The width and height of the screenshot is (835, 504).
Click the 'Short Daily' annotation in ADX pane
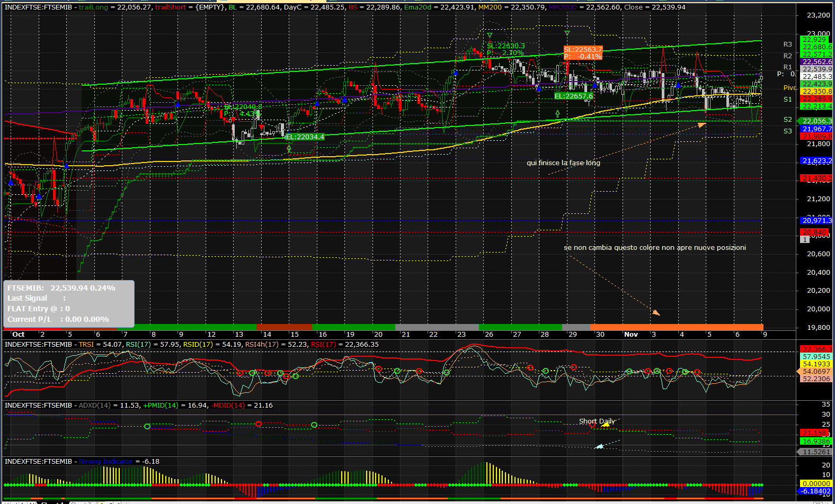pos(597,421)
